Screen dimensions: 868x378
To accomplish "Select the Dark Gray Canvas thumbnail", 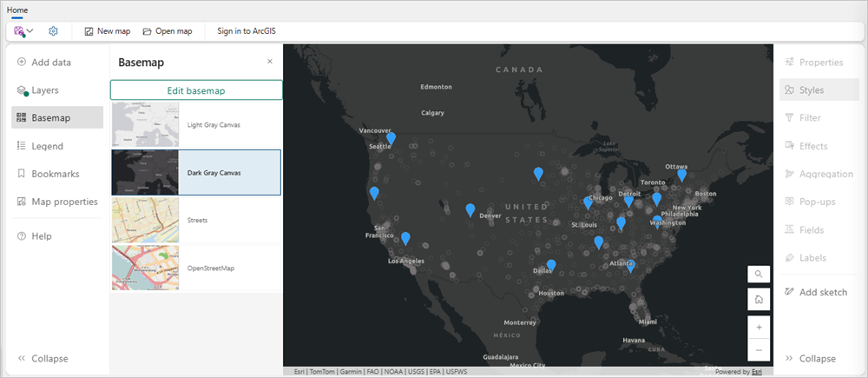I will [x=145, y=172].
